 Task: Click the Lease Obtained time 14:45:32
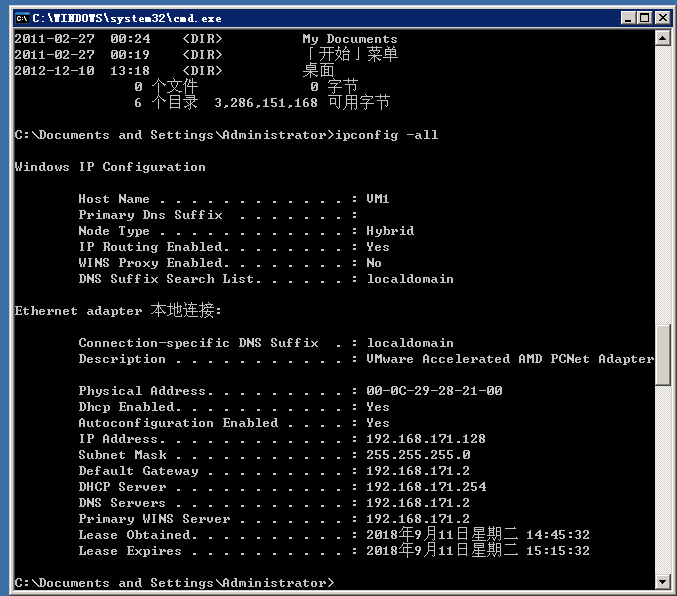(557, 535)
